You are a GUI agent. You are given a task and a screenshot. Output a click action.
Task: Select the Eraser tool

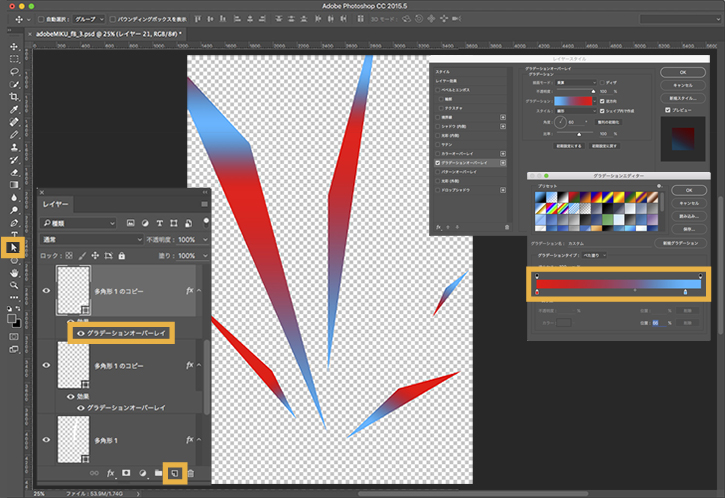[x=14, y=172]
